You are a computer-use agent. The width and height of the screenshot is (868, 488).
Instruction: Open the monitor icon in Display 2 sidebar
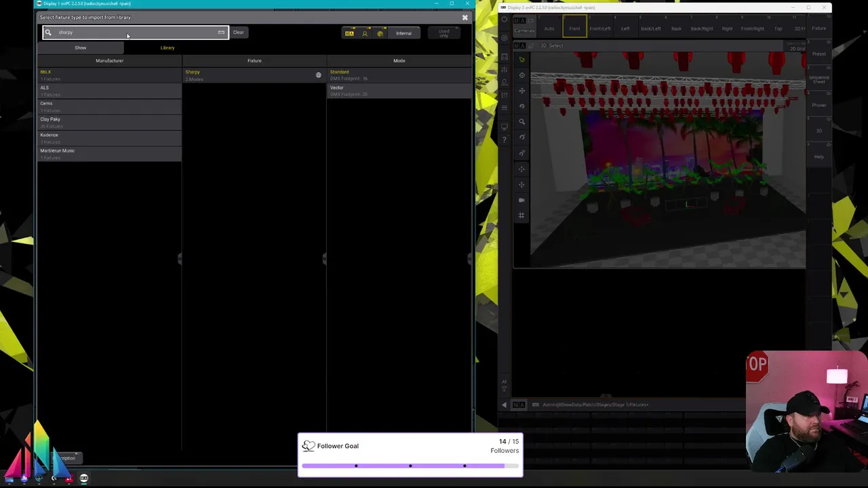click(x=504, y=127)
